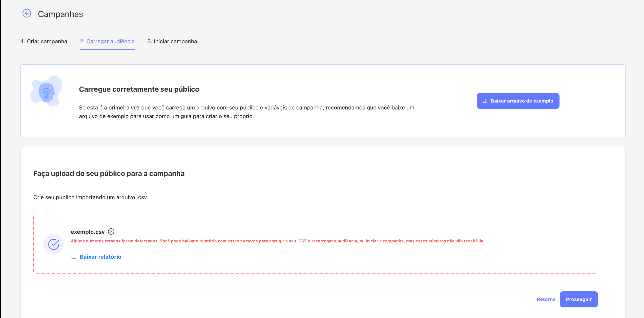Click the red error message about wrong numbers
644x318 pixels.
277,241
